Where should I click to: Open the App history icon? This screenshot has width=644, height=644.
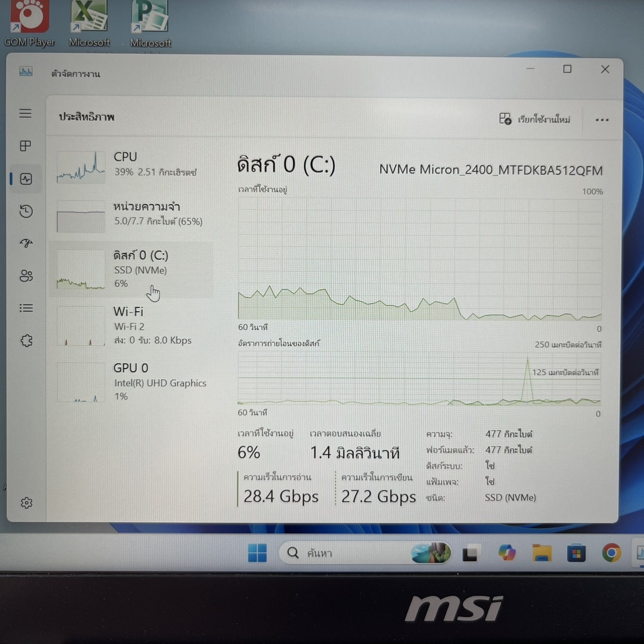(x=26, y=211)
